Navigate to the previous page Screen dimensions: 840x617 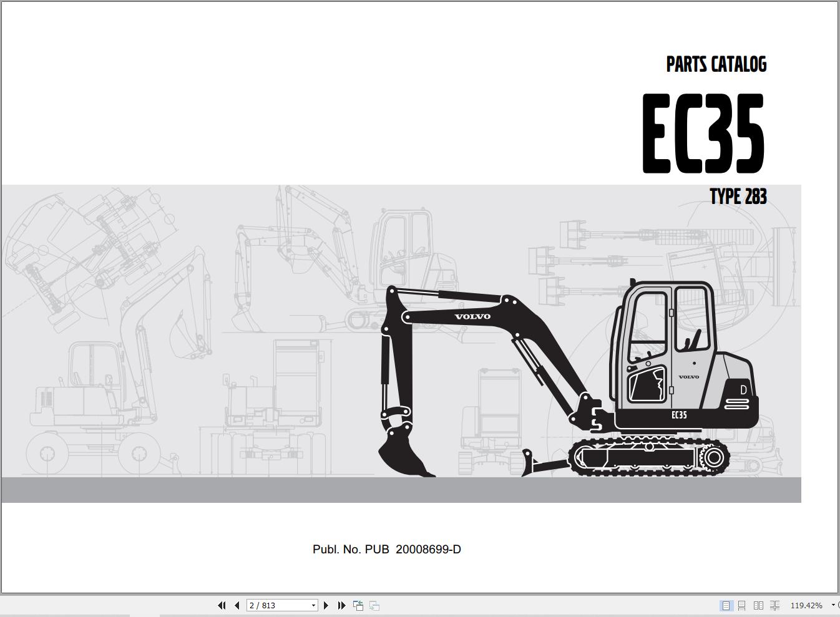tap(237, 605)
